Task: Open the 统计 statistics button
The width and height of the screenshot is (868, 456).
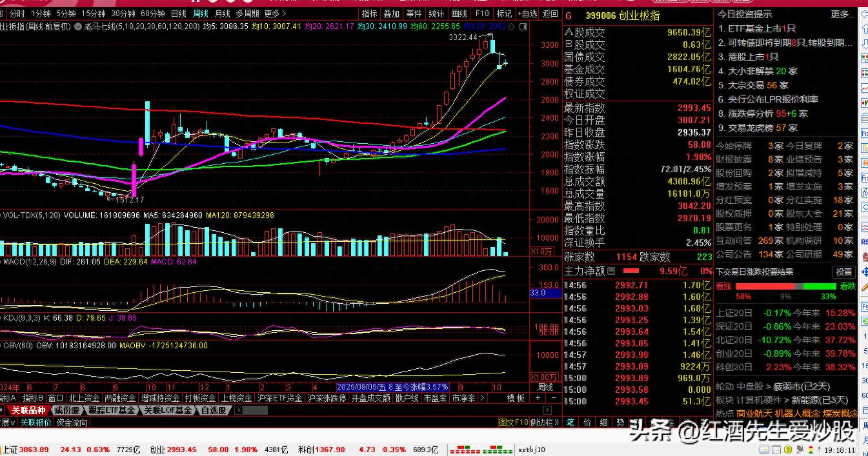Action: [437, 14]
